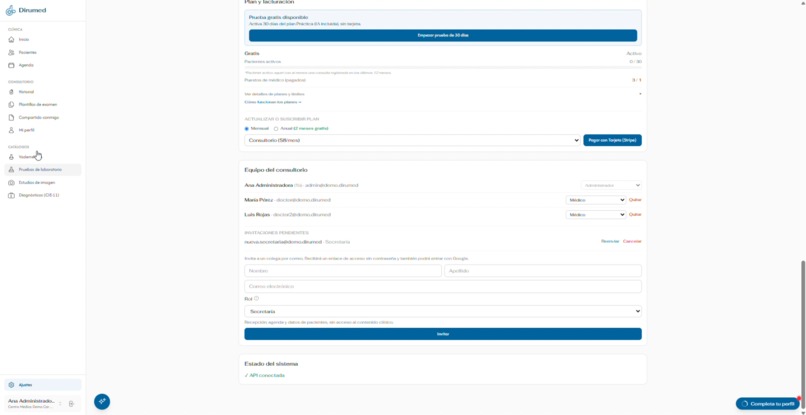The width and height of the screenshot is (806, 415).
Task: Click the Pacientes people icon
Action: tap(11, 52)
